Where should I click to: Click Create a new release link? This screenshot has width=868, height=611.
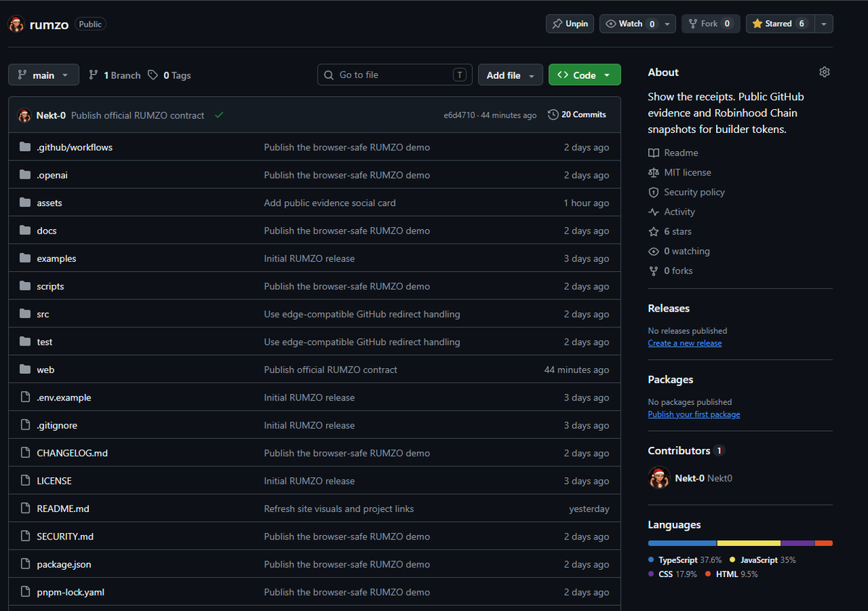click(x=685, y=343)
